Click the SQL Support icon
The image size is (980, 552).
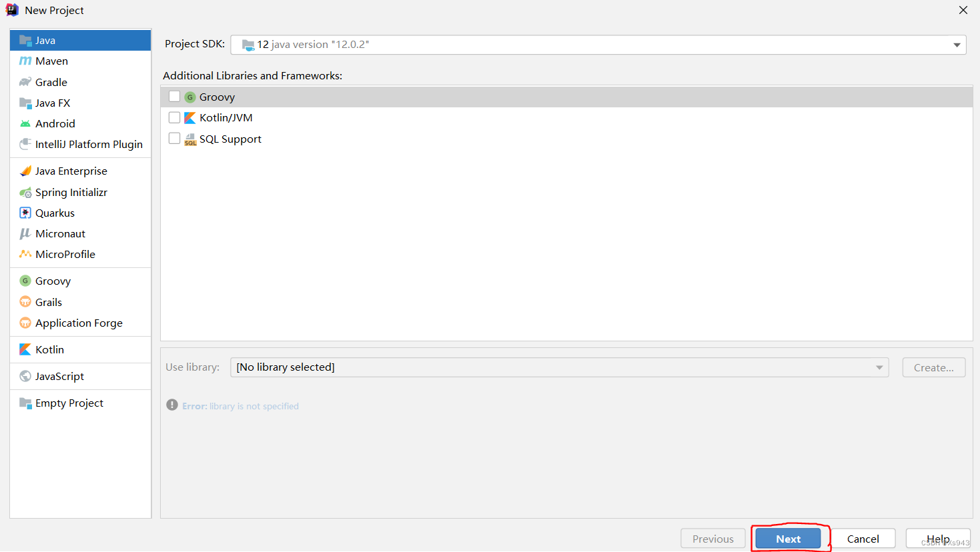[190, 139]
